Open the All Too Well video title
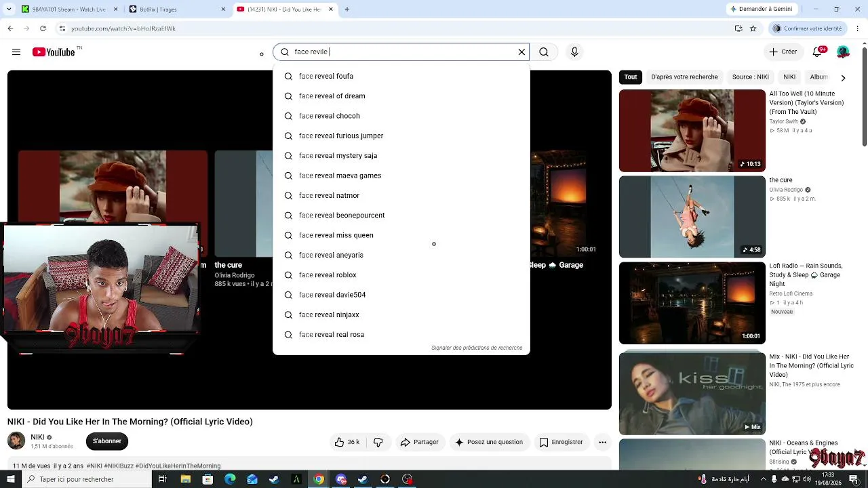Viewport: 868px width, 488px height. pos(806,103)
